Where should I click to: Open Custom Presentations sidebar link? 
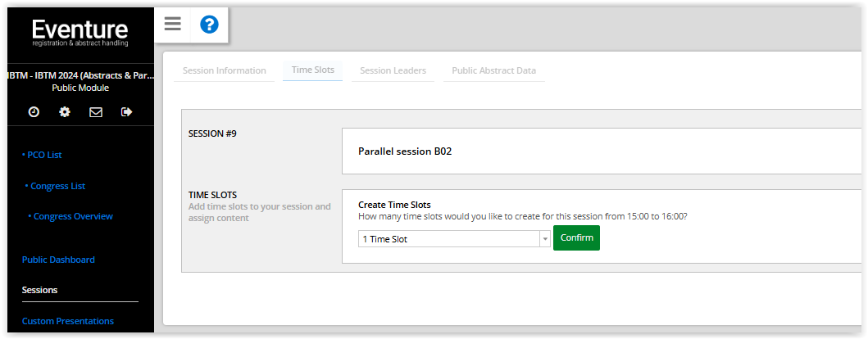tap(67, 321)
